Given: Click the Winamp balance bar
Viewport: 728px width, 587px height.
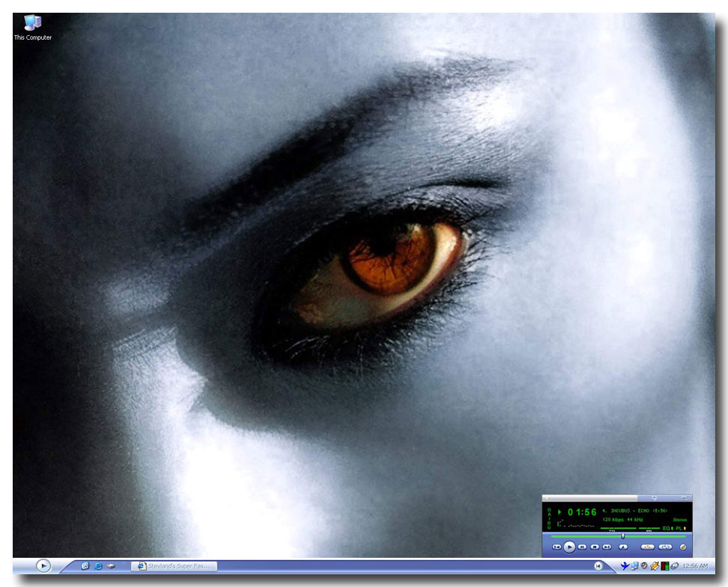Looking at the screenshot, I should 649,528.
